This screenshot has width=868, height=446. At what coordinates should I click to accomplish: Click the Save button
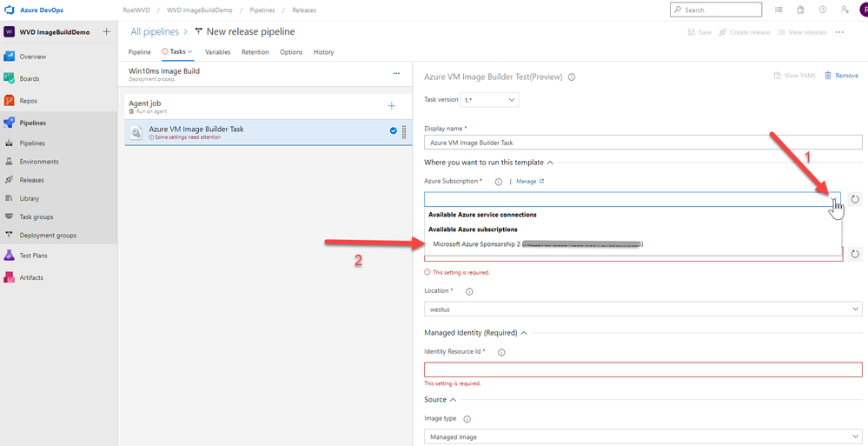tap(699, 32)
